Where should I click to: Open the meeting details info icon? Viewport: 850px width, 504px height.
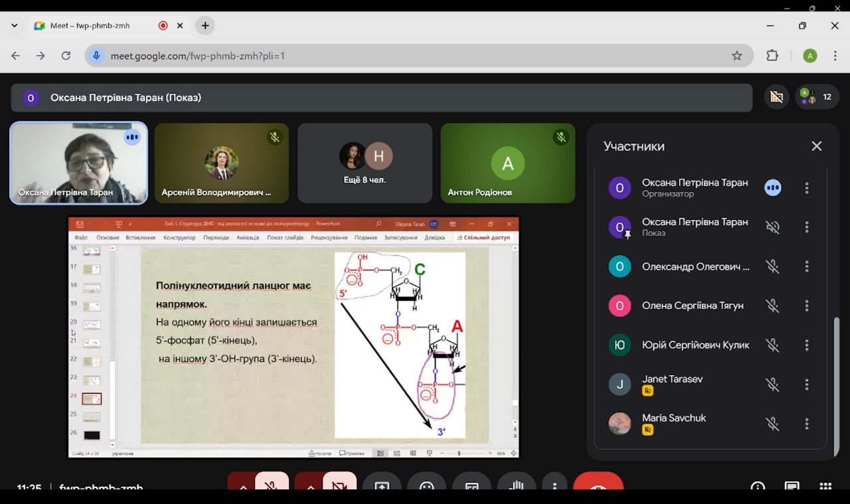click(758, 487)
